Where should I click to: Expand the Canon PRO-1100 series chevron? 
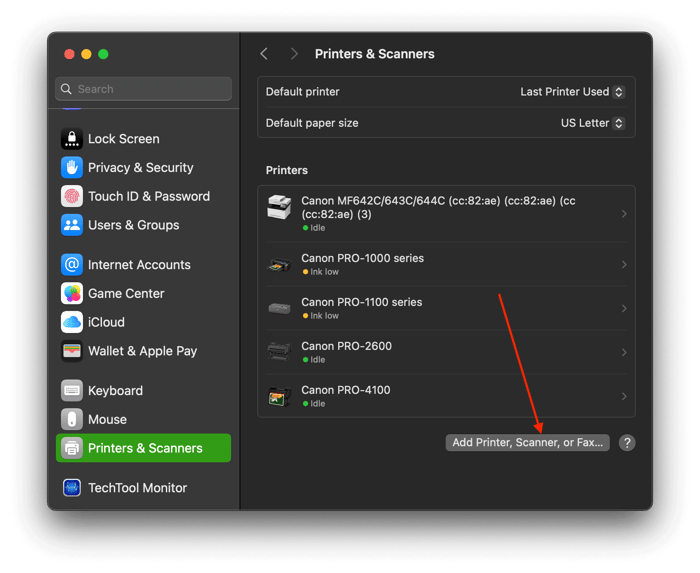pyautogui.click(x=624, y=308)
